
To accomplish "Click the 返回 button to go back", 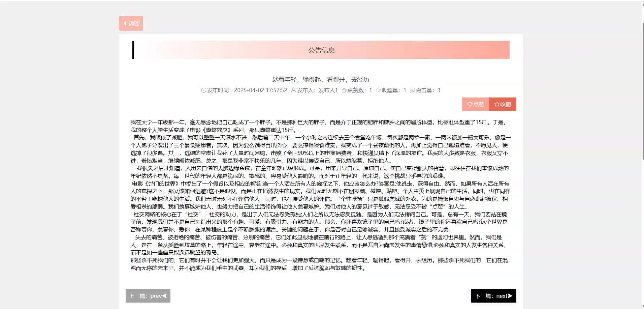I will [x=131, y=23].
